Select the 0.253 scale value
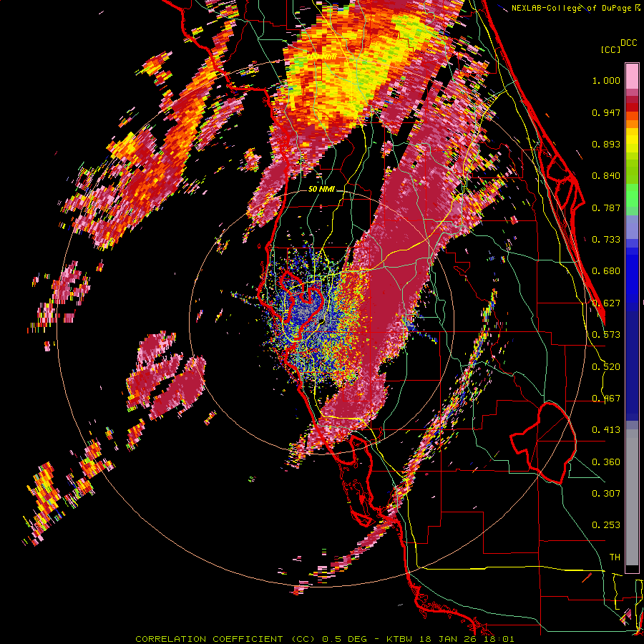 (x=606, y=525)
